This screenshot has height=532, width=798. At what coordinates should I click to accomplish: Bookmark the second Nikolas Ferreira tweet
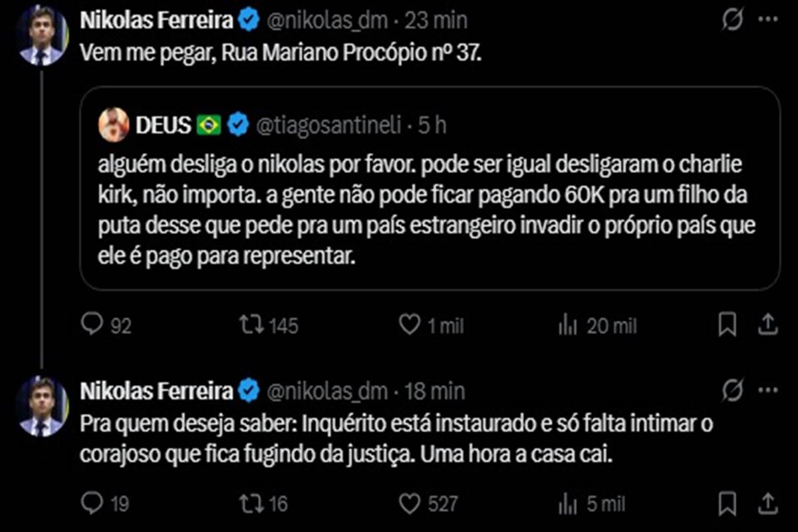pos(728,503)
